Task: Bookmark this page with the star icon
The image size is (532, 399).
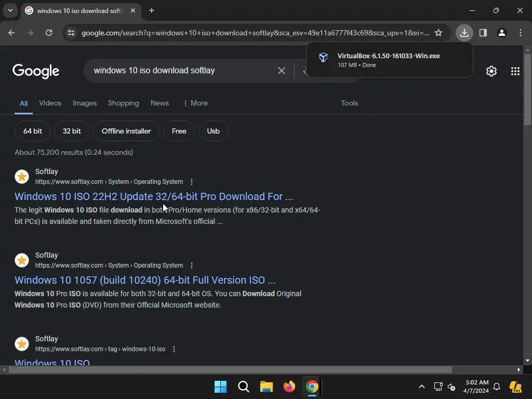Action: click(x=438, y=33)
